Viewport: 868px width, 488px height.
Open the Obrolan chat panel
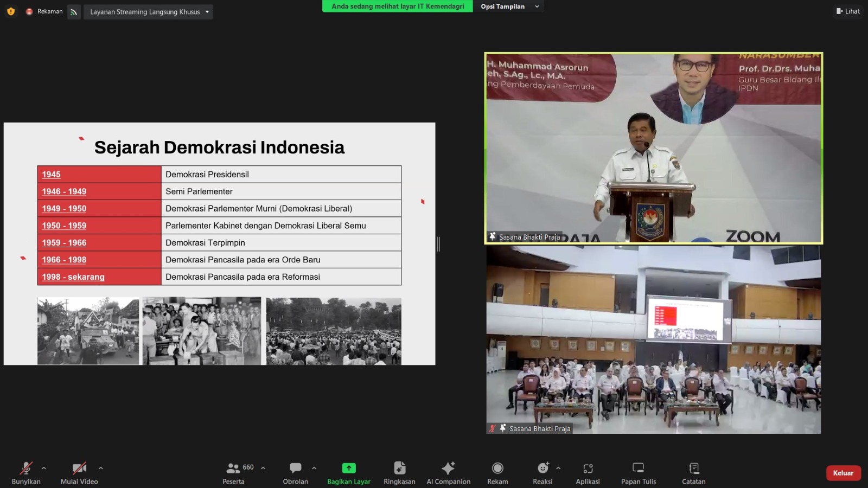(295, 472)
